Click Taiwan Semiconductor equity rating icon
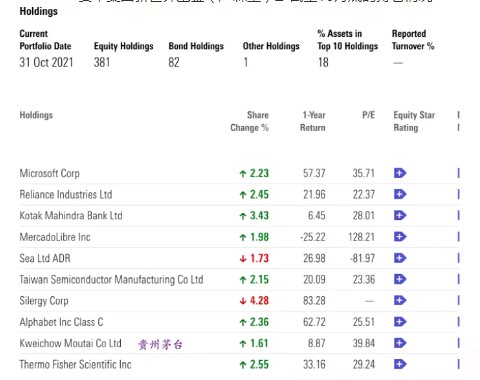 [400, 279]
